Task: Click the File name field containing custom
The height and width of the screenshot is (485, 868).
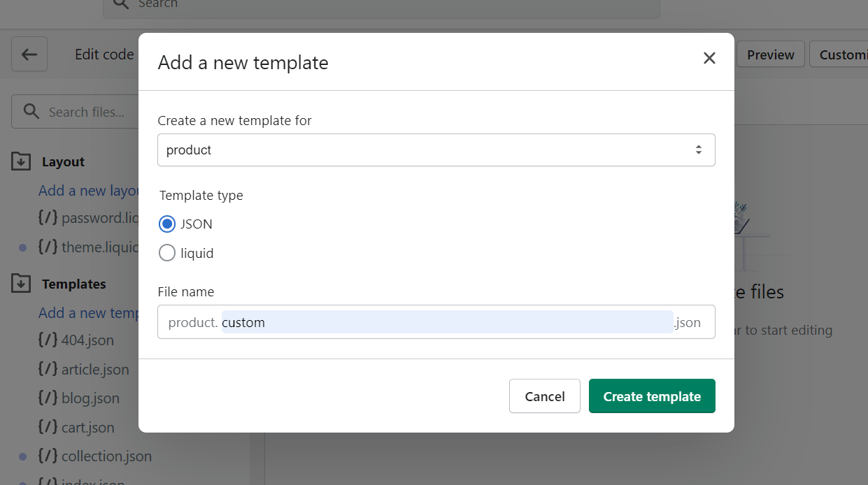Action: 436,322
